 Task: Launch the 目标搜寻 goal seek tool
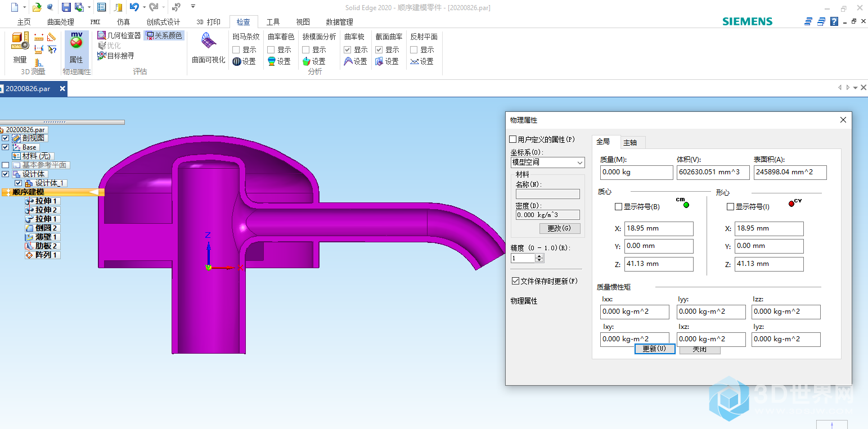[116, 56]
